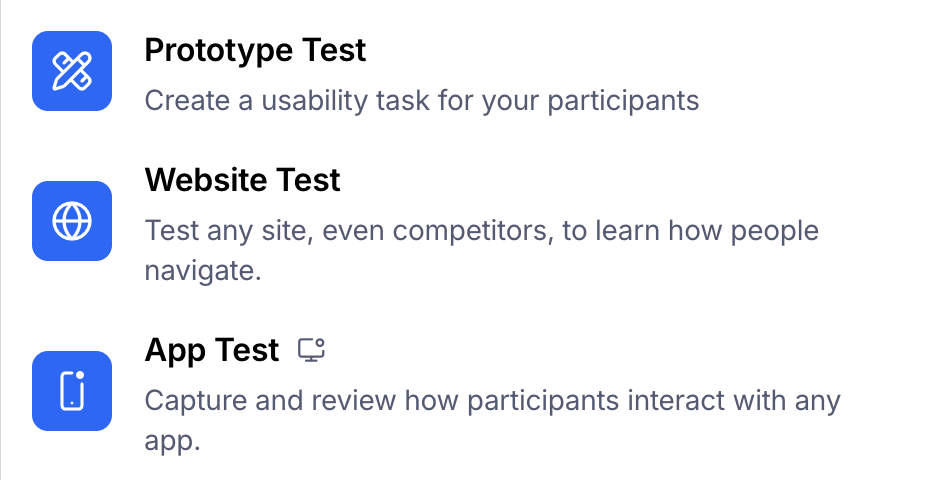The width and height of the screenshot is (932, 480).
Task: Select the Prototype Test heading
Action: (x=255, y=50)
